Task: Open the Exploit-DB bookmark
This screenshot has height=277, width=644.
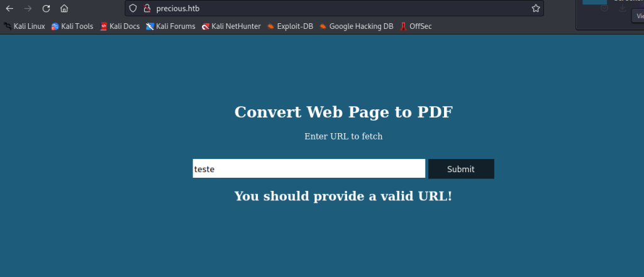Action: coord(290,26)
